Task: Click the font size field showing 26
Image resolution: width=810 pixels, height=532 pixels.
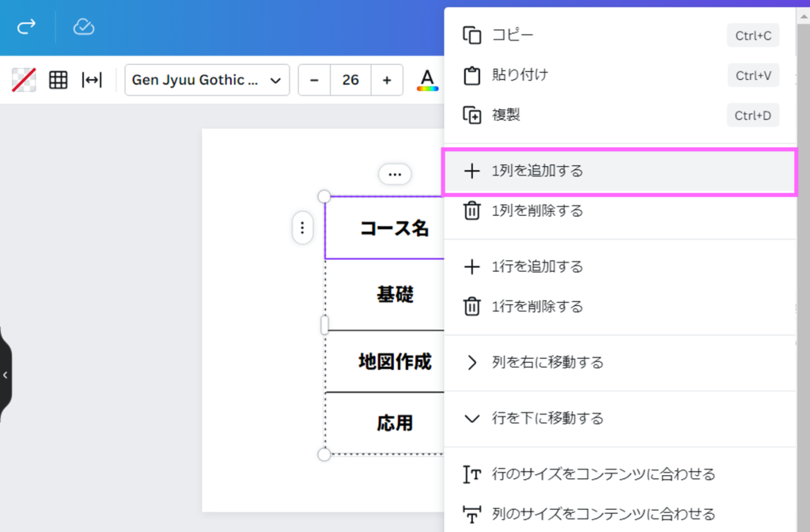Action: (350, 80)
